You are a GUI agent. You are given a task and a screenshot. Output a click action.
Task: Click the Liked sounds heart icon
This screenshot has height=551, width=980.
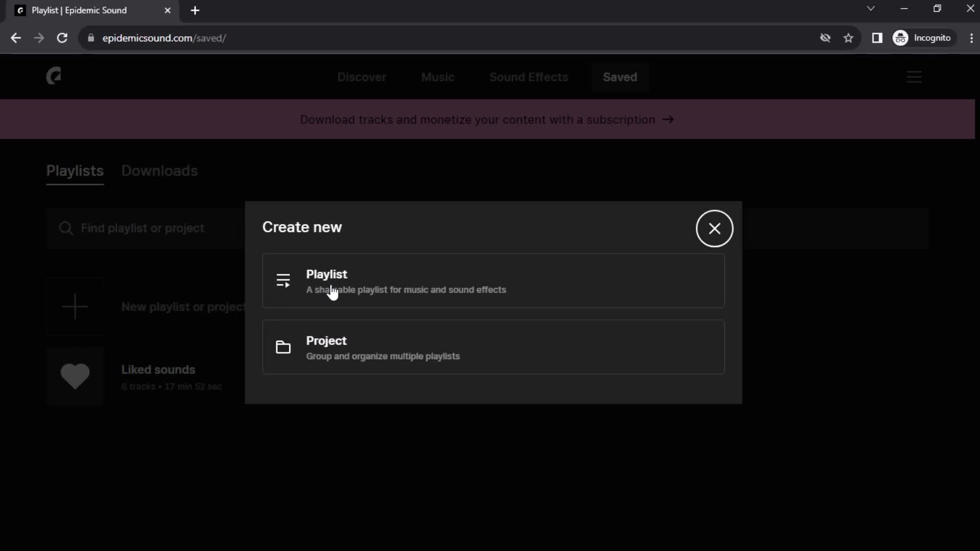coord(76,375)
